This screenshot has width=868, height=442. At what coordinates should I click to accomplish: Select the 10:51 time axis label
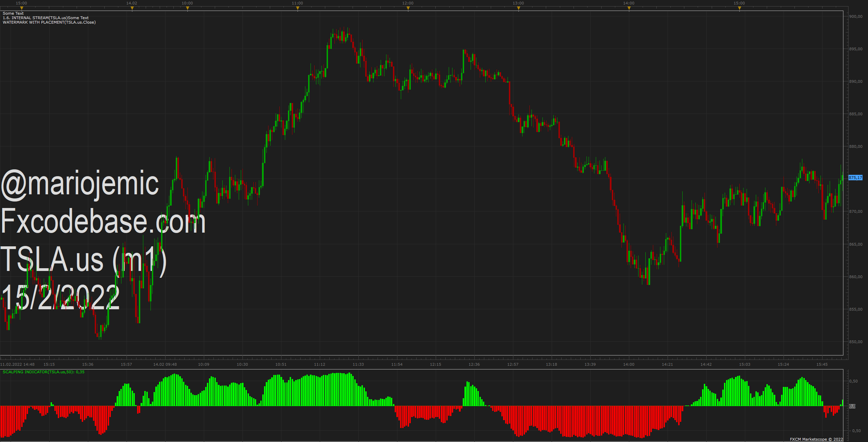coord(281,364)
